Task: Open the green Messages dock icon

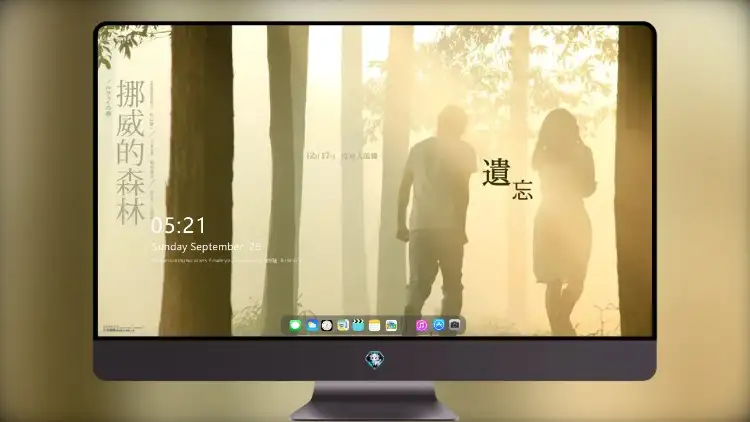Action: (296, 325)
